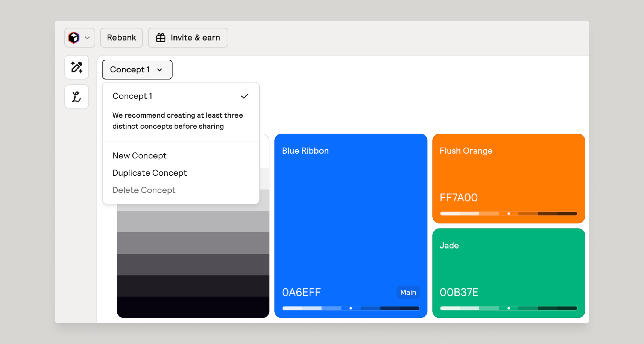Choose New Concept from the menu
Viewport: 644px width, 344px height.
pos(140,156)
